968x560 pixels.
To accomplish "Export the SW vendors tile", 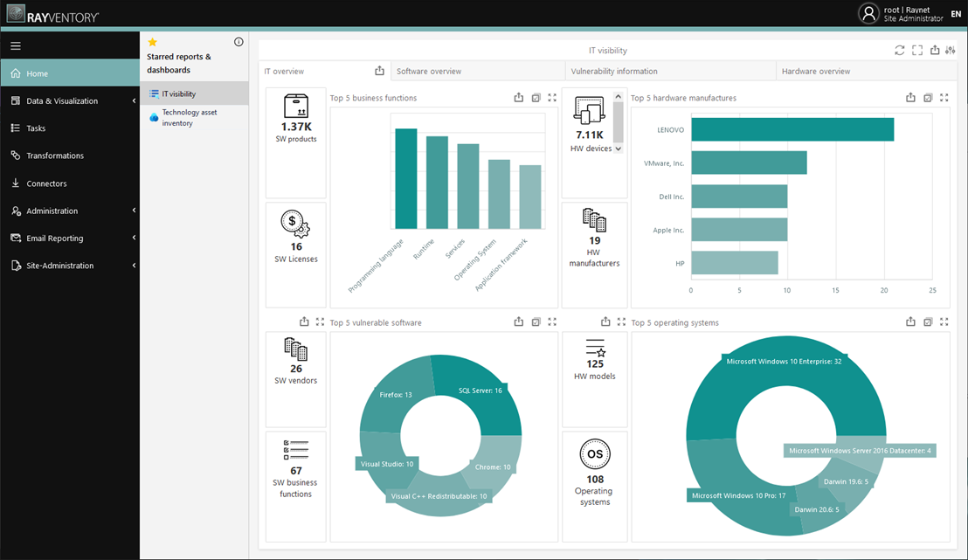I will (304, 321).
